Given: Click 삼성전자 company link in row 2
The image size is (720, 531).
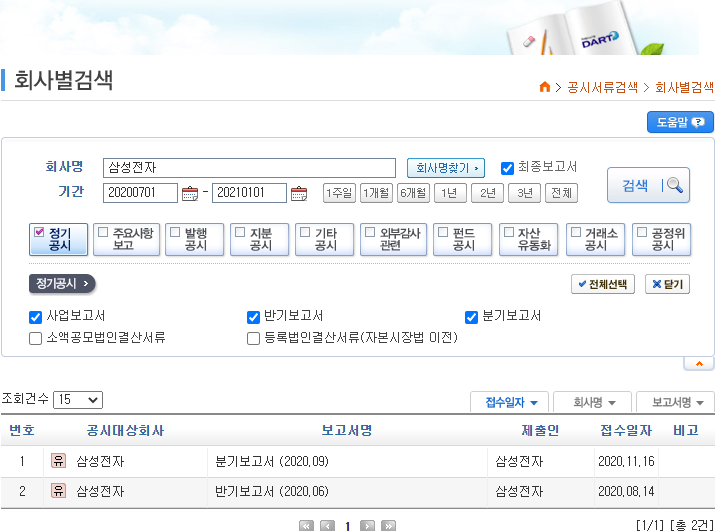Looking at the screenshot, I should coord(100,491).
